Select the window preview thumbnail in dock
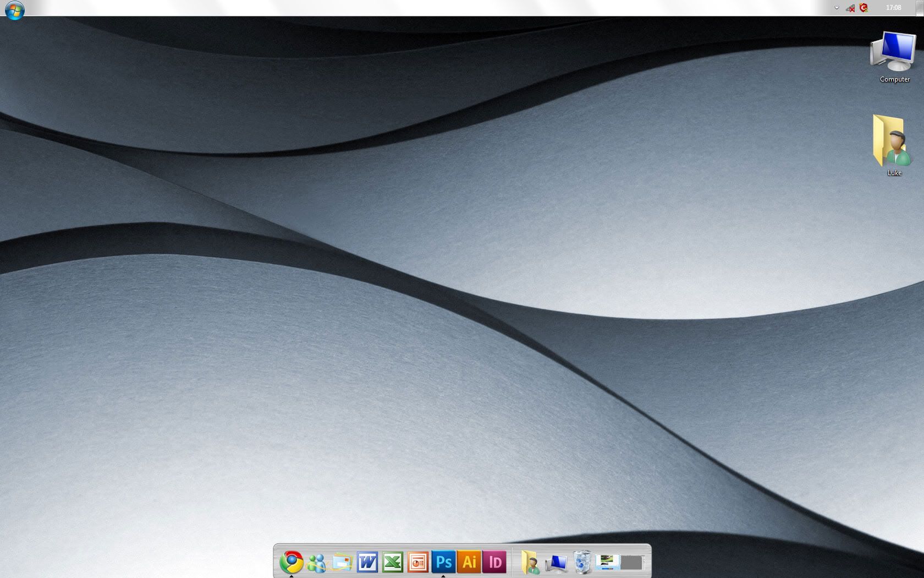Viewport: 924px width, 578px height. (607, 562)
